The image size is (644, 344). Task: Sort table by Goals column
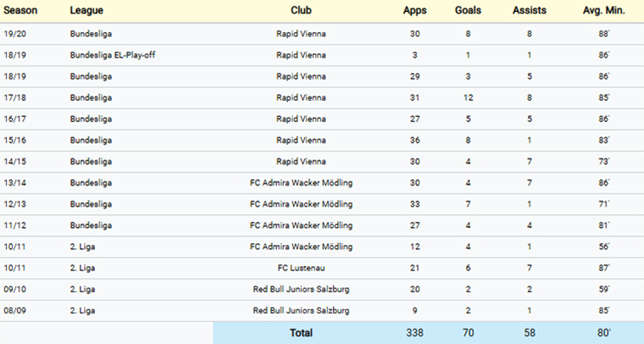pyautogui.click(x=469, y=11)
